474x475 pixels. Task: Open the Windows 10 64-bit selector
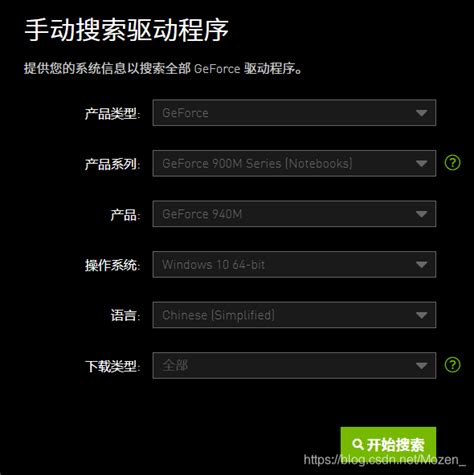click(x=294, y=264)
